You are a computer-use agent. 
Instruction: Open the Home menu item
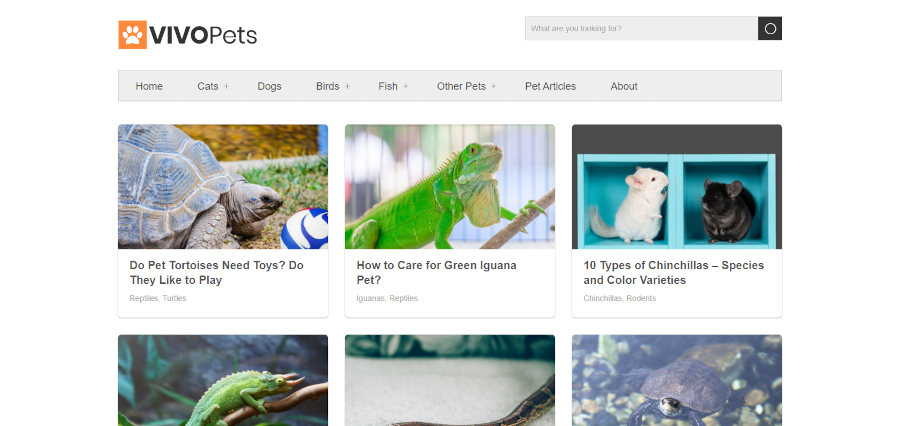point(149,86)
